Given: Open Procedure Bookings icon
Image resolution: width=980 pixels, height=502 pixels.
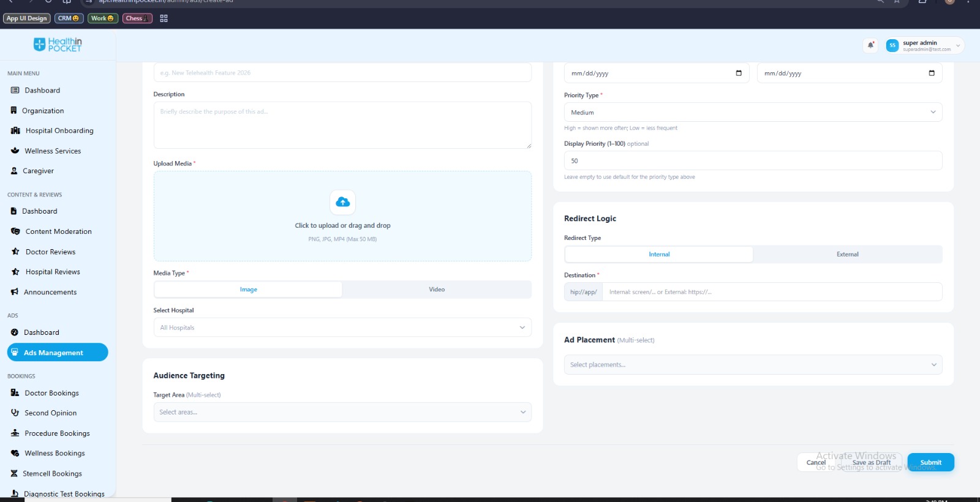Looking at the screenshot, I should (15, 433).
